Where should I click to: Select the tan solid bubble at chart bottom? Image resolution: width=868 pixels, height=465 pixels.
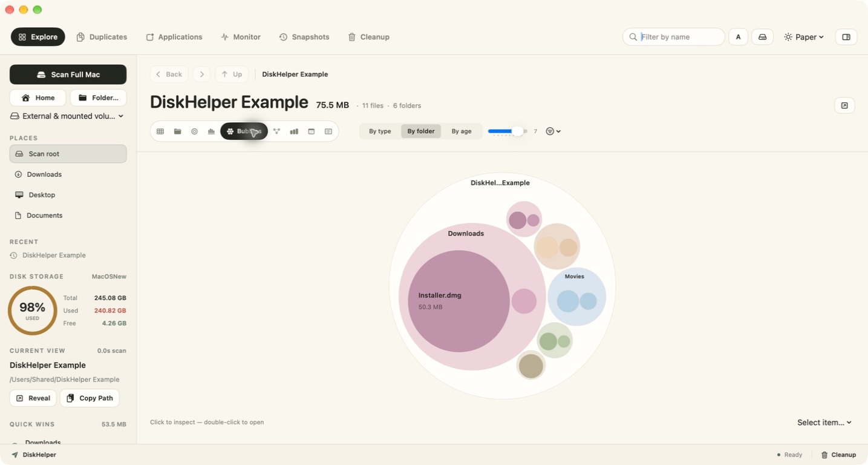pos(531,366)
